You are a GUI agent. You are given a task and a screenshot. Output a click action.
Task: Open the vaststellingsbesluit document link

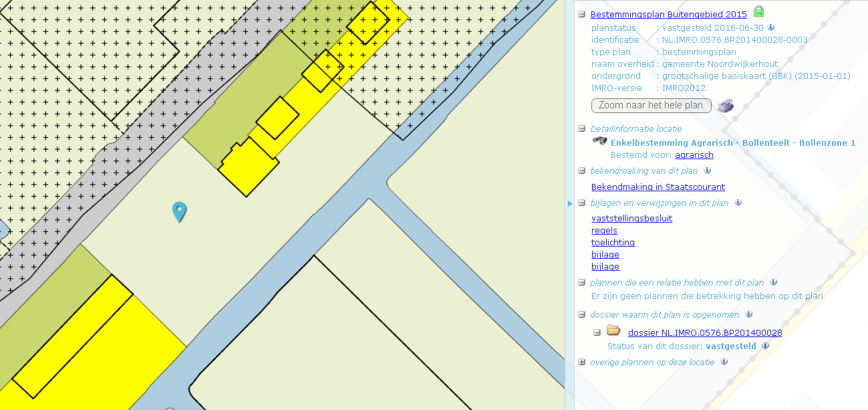631,218
